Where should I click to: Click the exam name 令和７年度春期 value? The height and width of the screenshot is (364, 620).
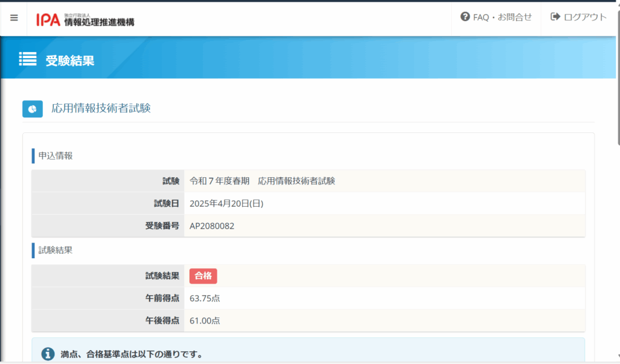(x=262, y=181)
